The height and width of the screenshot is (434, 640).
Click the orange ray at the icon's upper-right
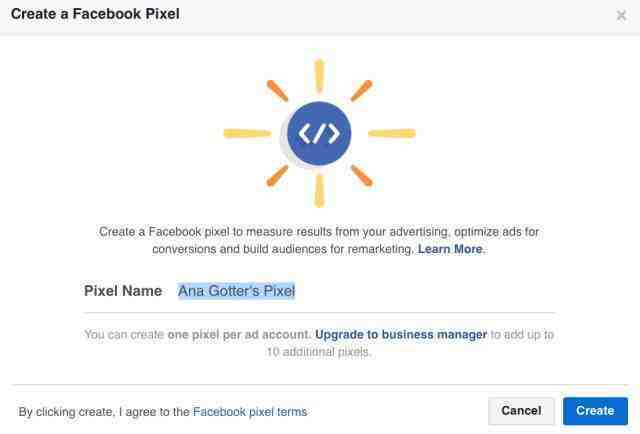(361, 91)
